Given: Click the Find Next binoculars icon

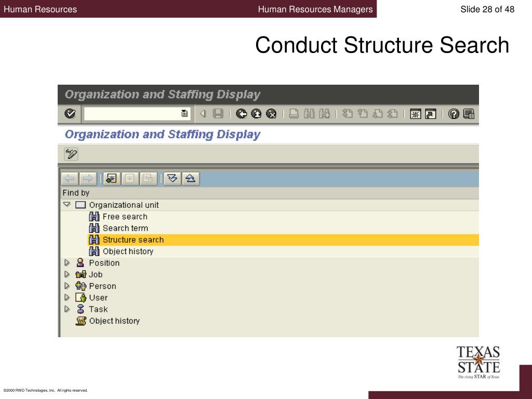Looking at the screenshot, I should tap(324, 114).
